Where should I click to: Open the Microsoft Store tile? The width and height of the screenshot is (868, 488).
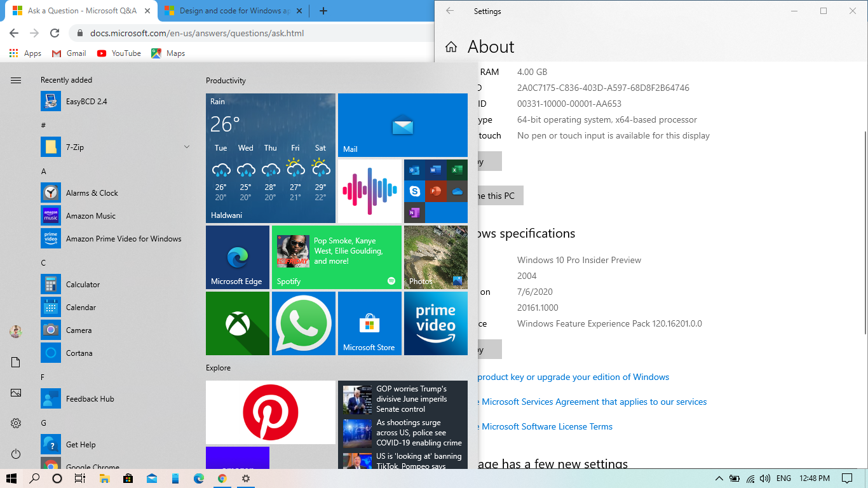[370, 323]
